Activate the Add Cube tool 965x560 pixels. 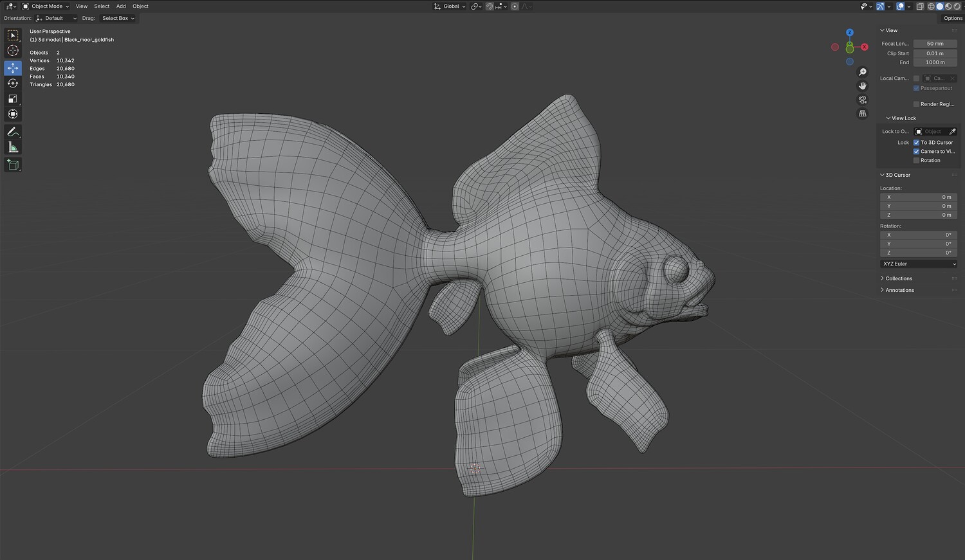13,165
